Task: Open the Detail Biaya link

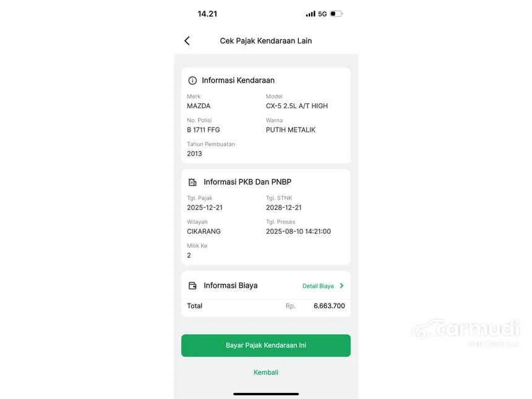Action: (318, 286)
